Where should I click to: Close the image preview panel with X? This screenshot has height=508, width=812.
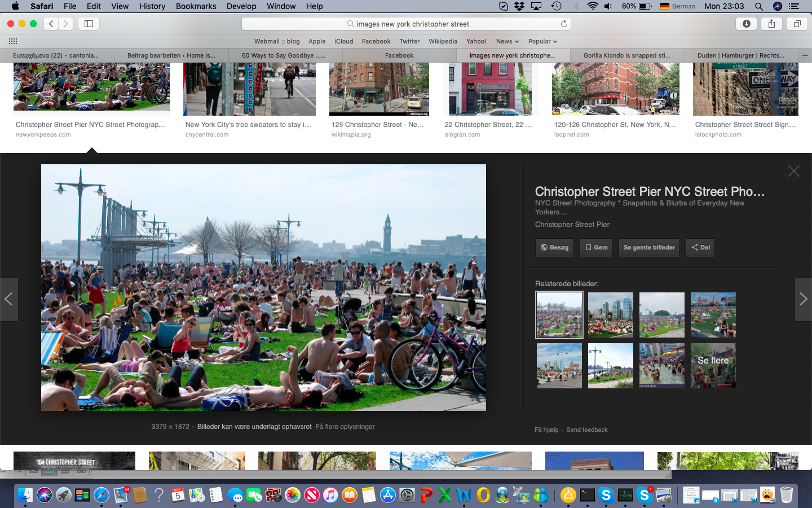point(793,171)
